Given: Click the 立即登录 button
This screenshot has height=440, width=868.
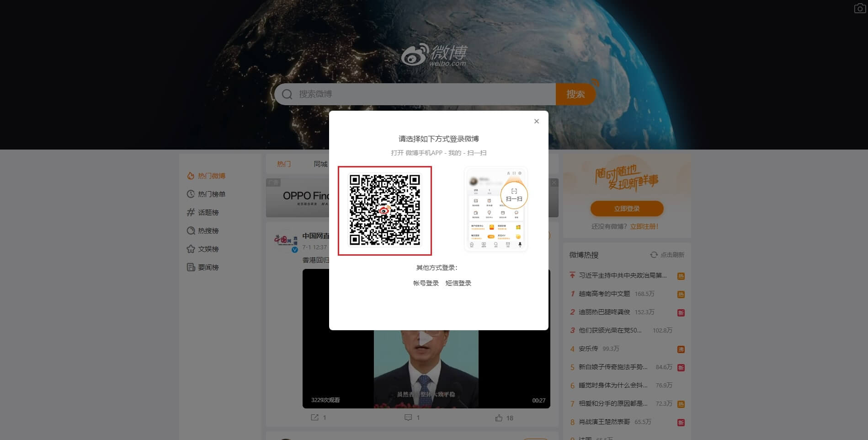Looking at the screenshot, I should point(627,209).
